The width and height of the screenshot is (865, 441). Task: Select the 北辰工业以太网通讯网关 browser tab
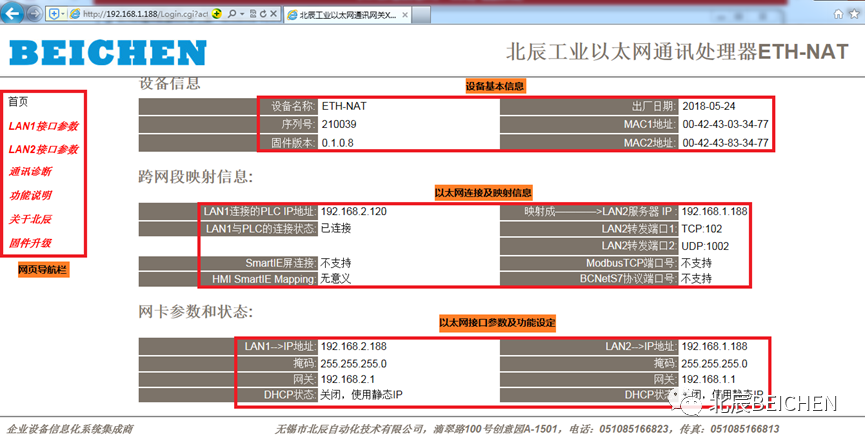[348, 15]
